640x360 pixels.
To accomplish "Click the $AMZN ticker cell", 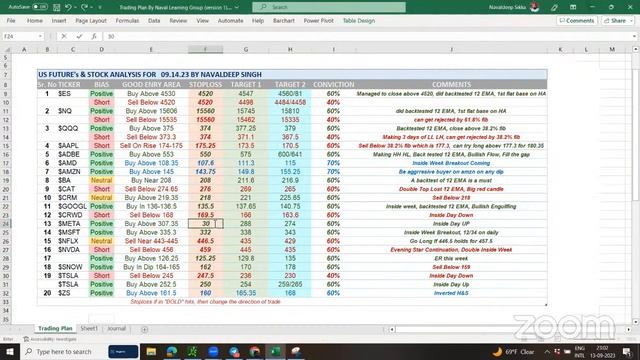I will (x=73, y=171).
